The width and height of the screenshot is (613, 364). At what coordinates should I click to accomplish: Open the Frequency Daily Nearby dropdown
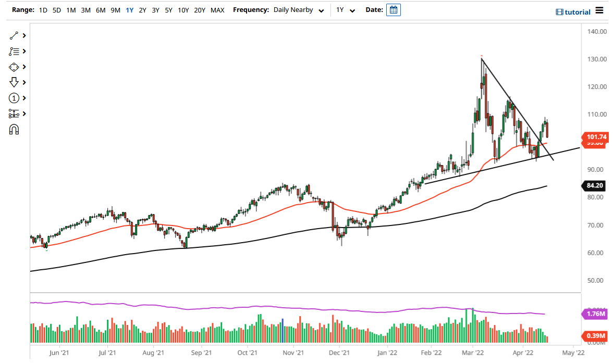pos(298,9)
